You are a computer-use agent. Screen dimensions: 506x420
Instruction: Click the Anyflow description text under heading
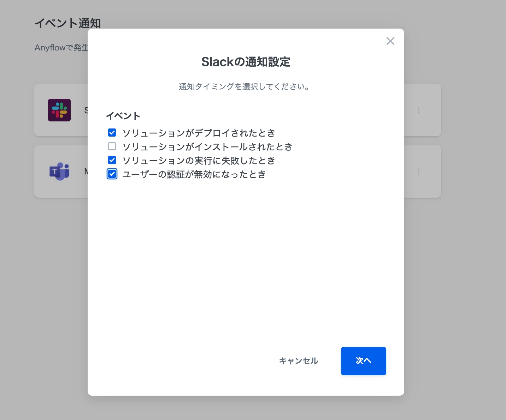coord(61,48)
